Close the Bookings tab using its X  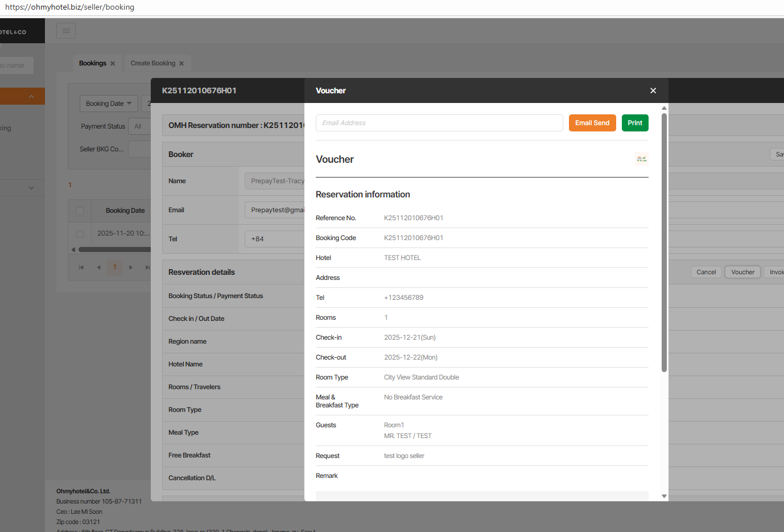click(x=113, y=63)
